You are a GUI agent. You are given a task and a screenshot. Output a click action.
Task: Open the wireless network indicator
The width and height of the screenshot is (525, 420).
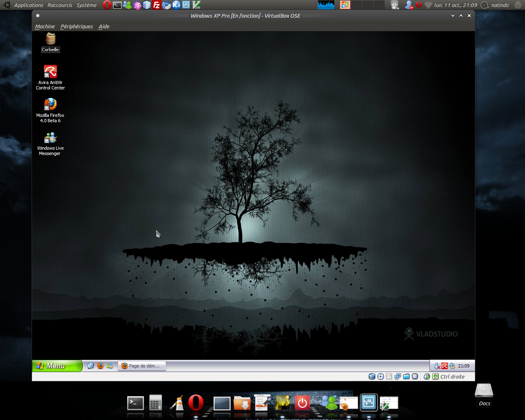point(428,5)
